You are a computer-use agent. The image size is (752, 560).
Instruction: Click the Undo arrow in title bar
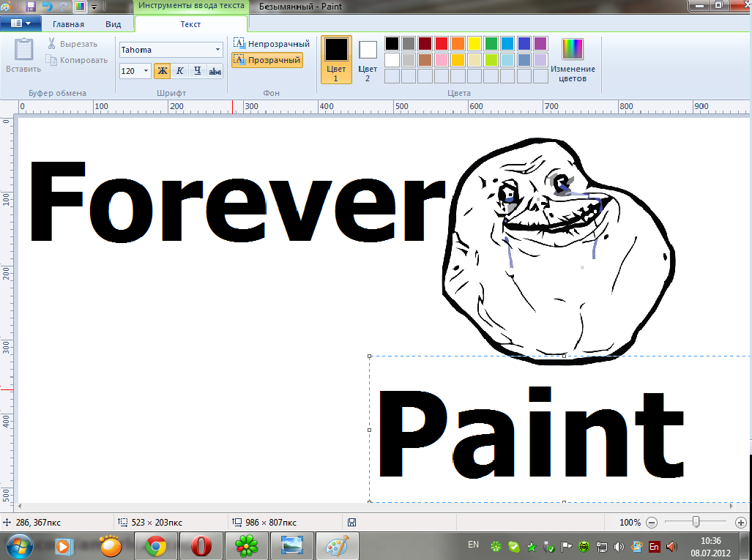point(48,6)
